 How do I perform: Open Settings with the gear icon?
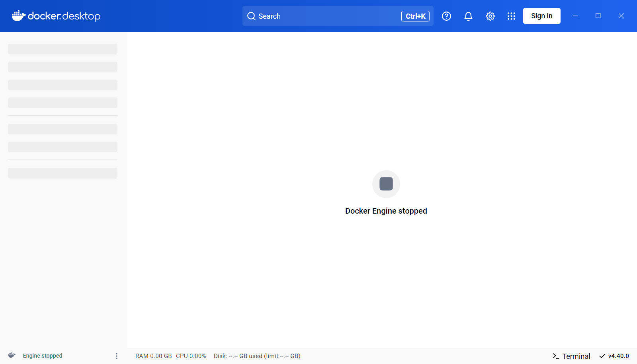click(490, 16)
